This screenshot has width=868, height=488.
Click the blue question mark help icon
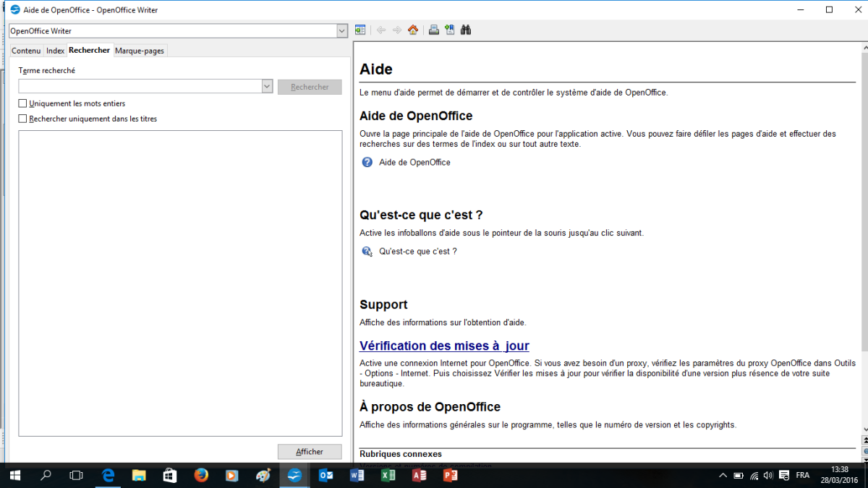click(367, 162)
